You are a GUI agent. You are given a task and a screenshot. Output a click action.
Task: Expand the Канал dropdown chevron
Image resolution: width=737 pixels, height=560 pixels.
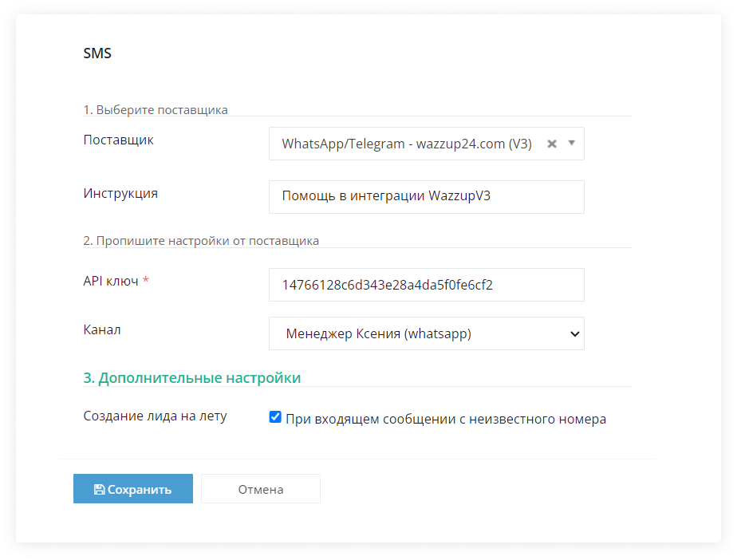pyautogui.click(x=574, y=334)
